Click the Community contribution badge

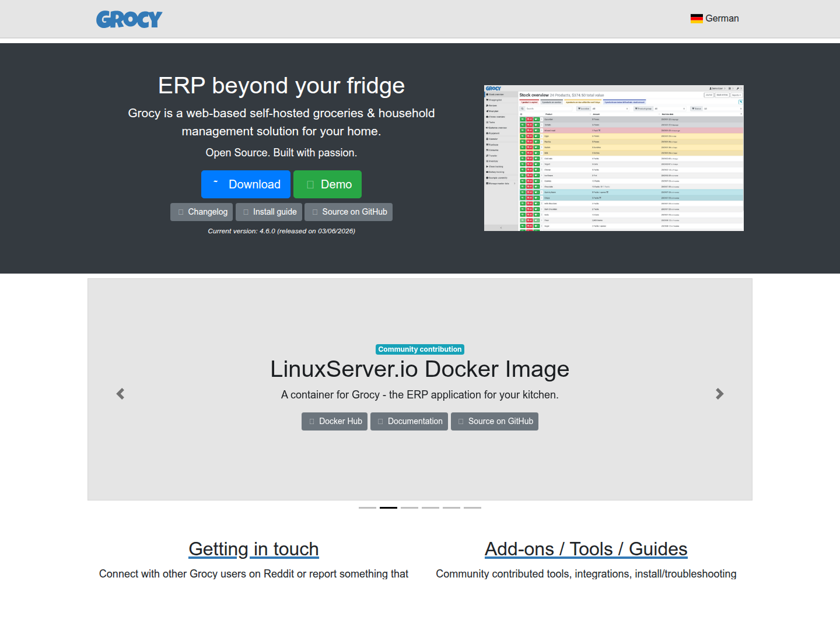click(420, 349)
